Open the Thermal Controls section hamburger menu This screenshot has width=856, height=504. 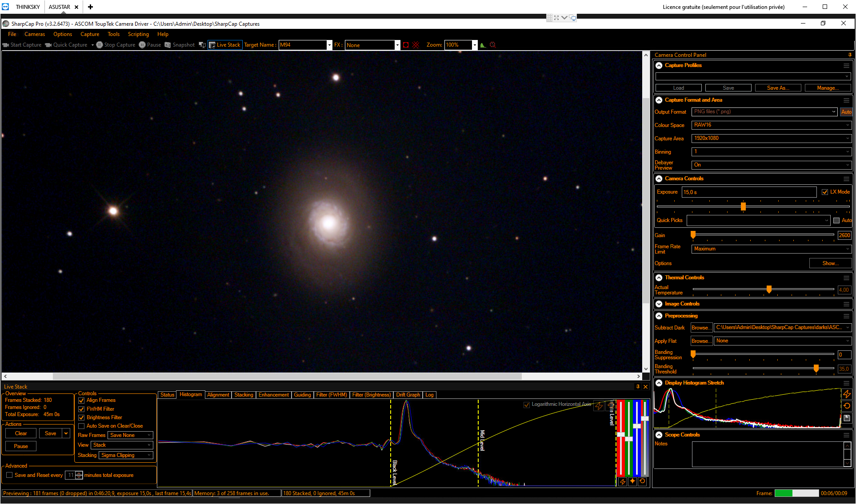tap(846, 278)
